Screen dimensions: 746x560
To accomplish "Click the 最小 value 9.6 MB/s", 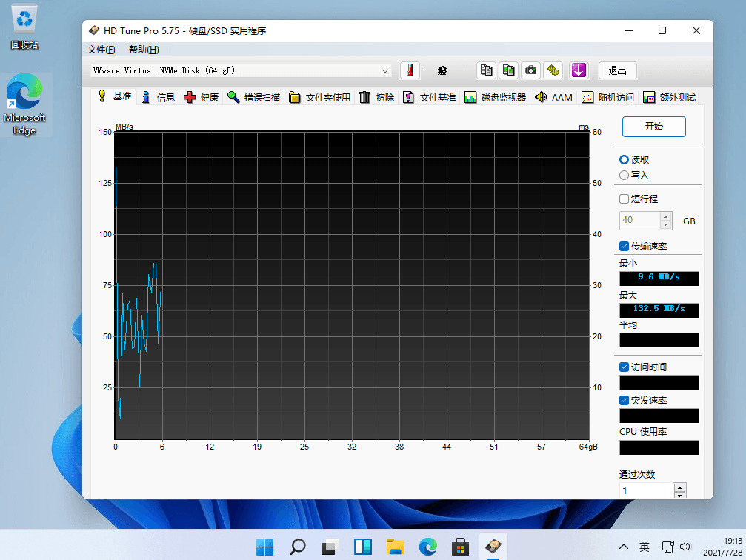I will coord(659,277).
